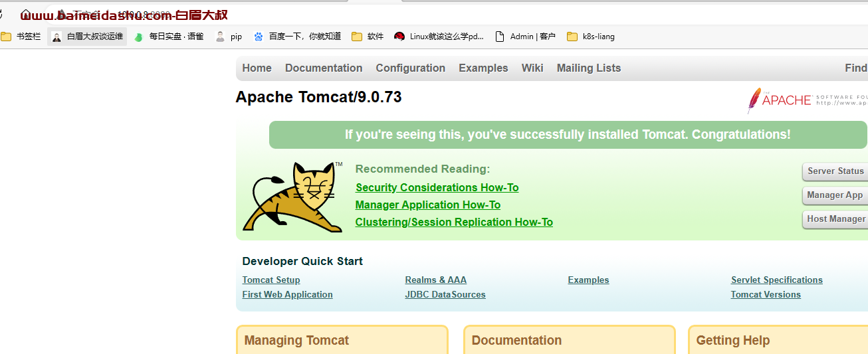This screenshot has width=868, height=354.
Task: Open Security Considerations How-To link
Action: [x=437, y=188]
